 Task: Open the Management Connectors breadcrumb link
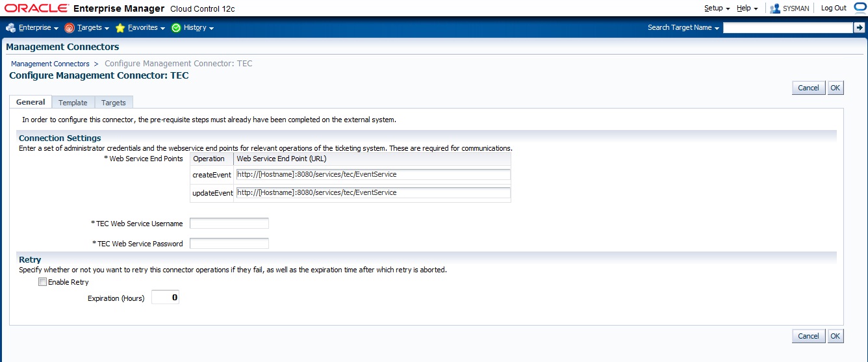[50, 64]
